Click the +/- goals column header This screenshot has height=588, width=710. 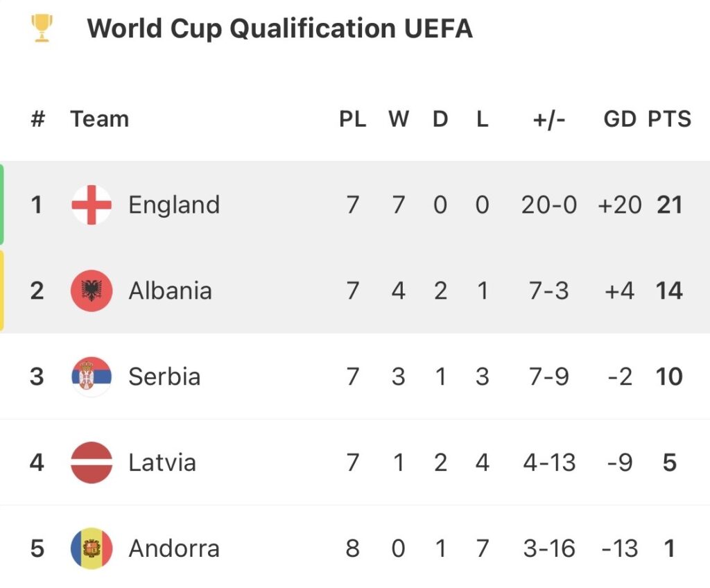click(549, 119)
